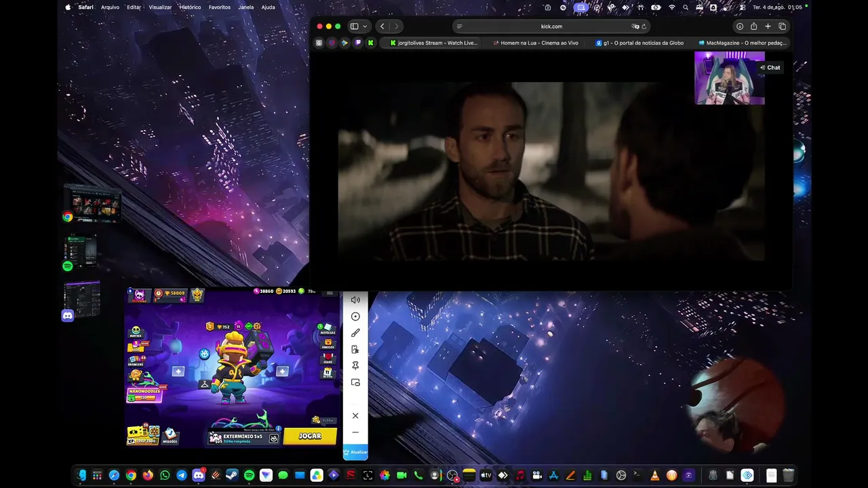Open Steam from the dock
Viewport: 868px width, 488px height.
pos(232,475)
